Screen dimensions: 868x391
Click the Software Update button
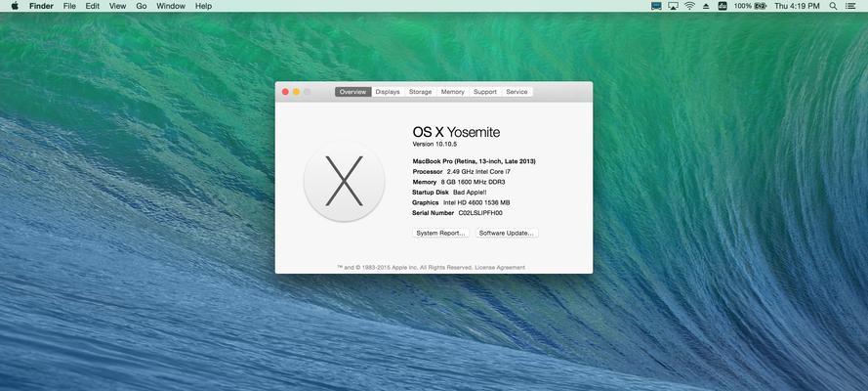tap(507, 234)
